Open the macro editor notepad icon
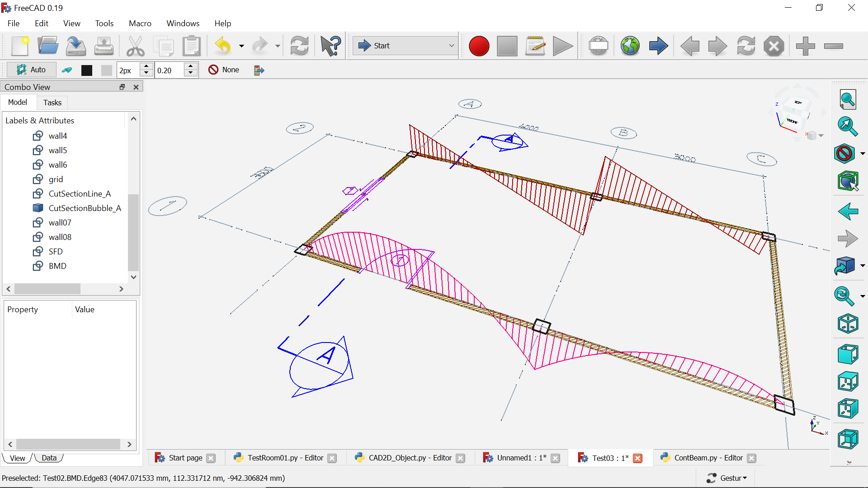The image size is (868, 488). tap(535, 46)
